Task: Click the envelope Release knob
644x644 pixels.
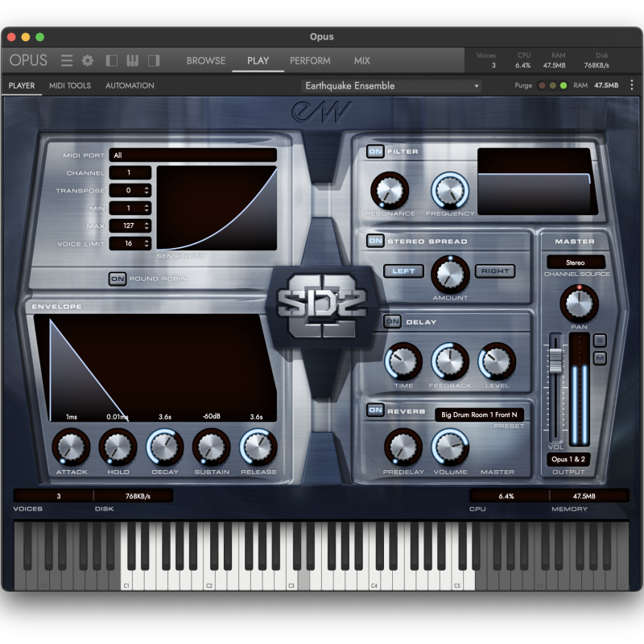Action: pos(258,448)
